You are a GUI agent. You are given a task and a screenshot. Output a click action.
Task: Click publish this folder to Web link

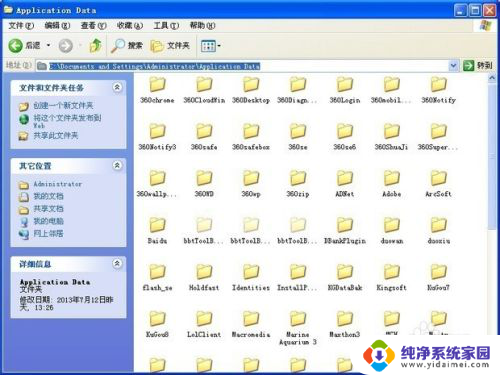[x=67, y=121]
